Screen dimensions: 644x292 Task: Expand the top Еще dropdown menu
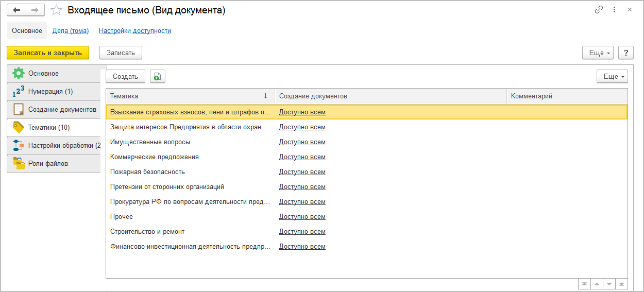(597, 53)
